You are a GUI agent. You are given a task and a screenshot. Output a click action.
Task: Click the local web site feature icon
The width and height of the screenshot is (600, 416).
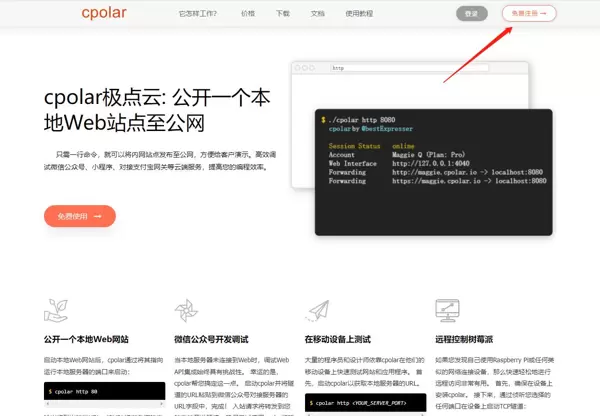point(56,308)
